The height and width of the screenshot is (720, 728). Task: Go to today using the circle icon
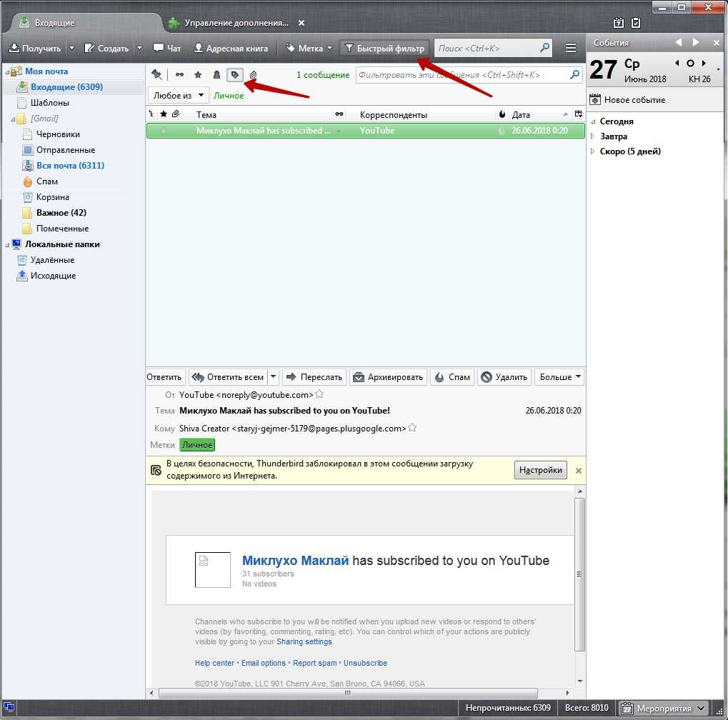point(690,64)
